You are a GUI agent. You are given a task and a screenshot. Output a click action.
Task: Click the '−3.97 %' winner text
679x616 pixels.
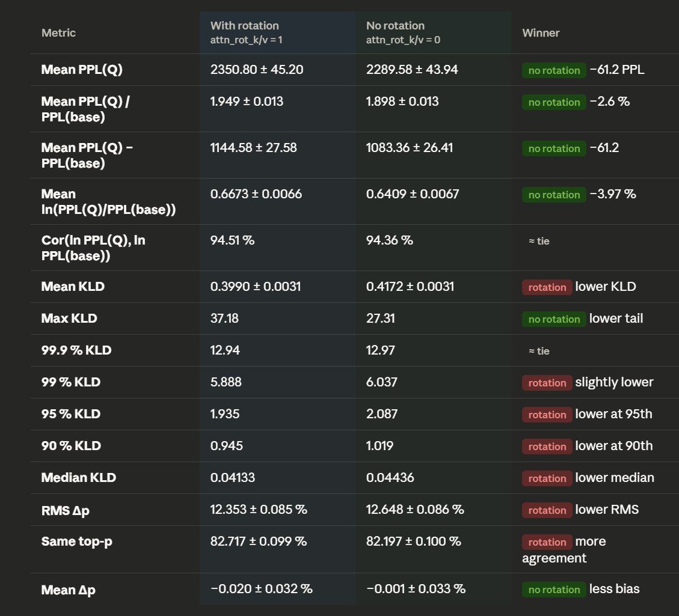coord(613,194)
